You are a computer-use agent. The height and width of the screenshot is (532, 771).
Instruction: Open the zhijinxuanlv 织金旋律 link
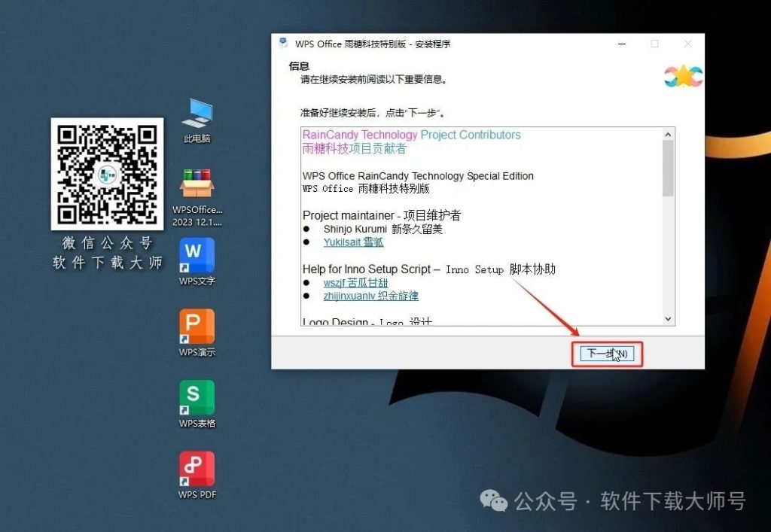(x=369, y=296)
